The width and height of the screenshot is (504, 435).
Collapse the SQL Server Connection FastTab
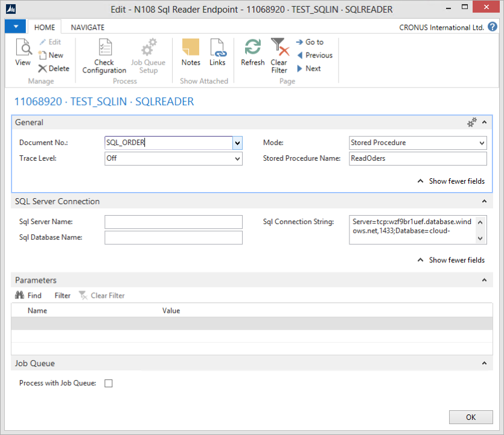pyautogui.click(x=485, y=201)
